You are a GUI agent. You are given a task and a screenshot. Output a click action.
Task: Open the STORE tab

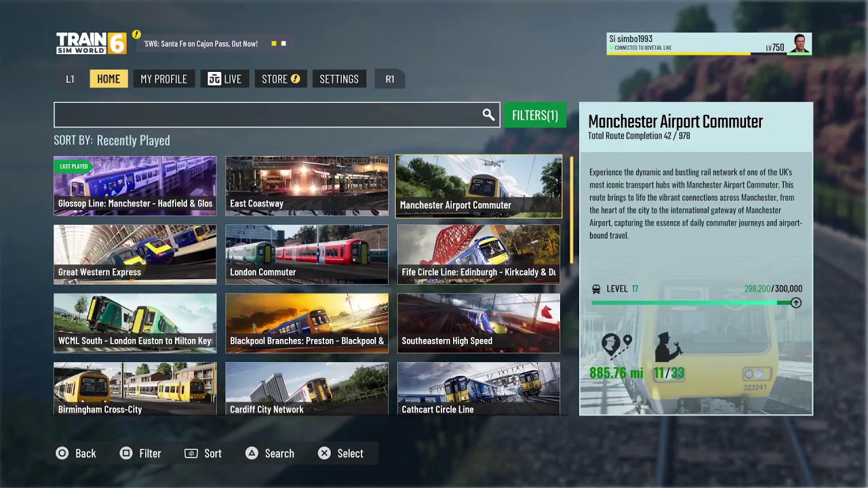281,79
